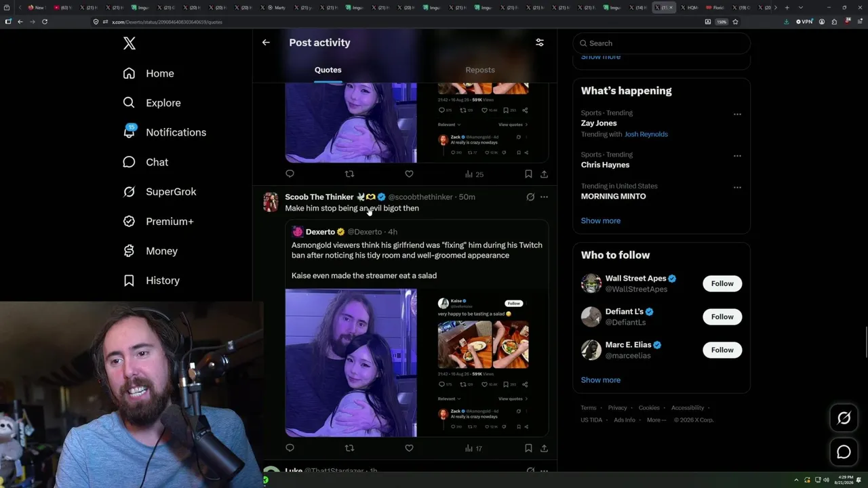Open a new browser tab
This screenshot has height=488, width=868.
(x=787, y=7)
